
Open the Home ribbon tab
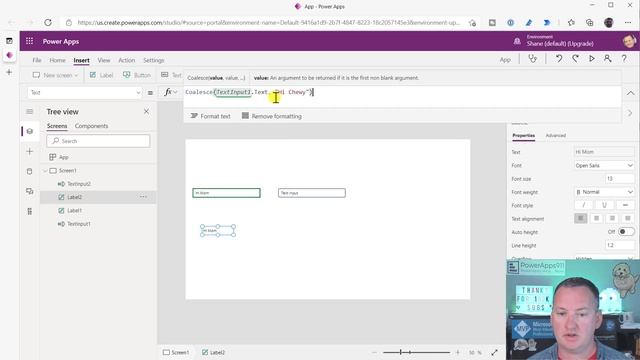coord(58,60)
